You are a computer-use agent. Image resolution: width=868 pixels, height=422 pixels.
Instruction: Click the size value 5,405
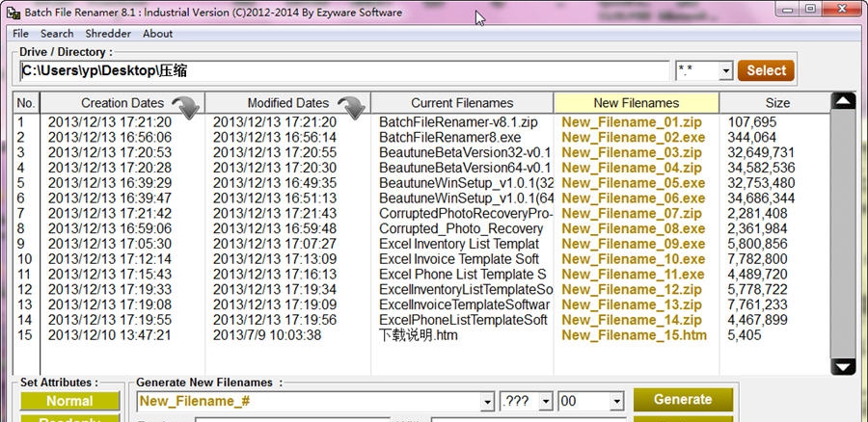(x=744, y=335)
